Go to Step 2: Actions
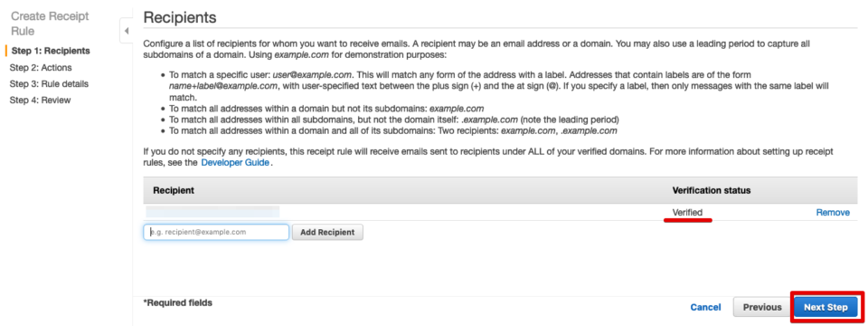This screenshot has height=326, width=868. [x=41, y=68]
